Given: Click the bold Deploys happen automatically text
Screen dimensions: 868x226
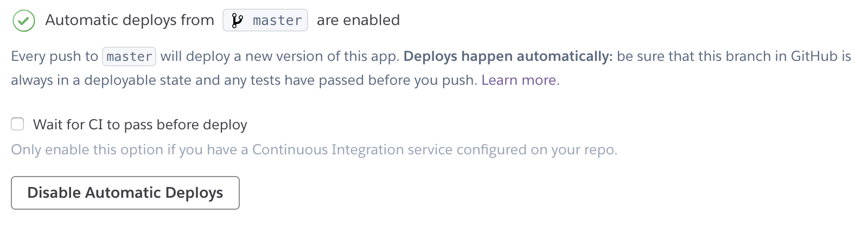Looking at the screenshot, I should [508, 56].
